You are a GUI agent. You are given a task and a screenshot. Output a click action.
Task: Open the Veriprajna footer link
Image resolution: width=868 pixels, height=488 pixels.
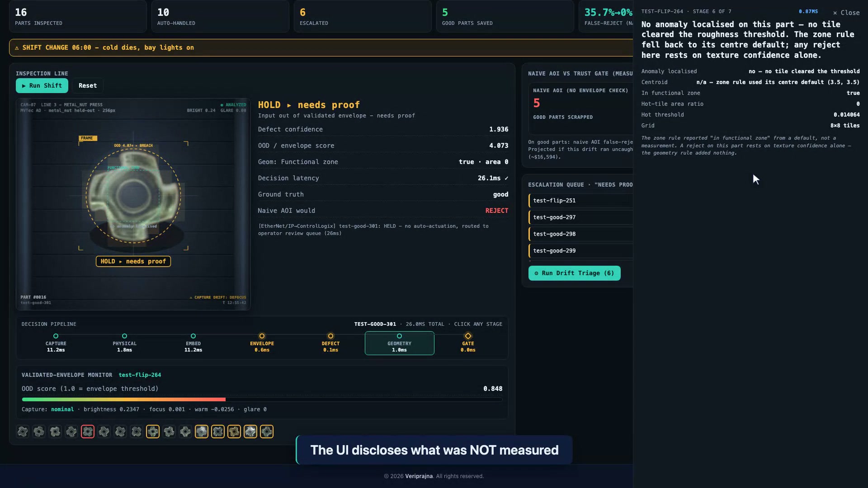419,476
